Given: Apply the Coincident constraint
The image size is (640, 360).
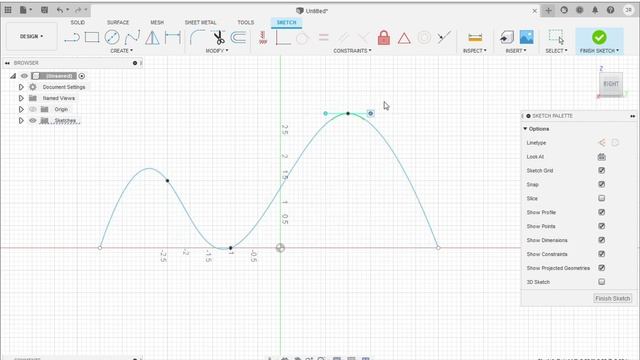Looking at the screenshot, I should pos(283,38).
